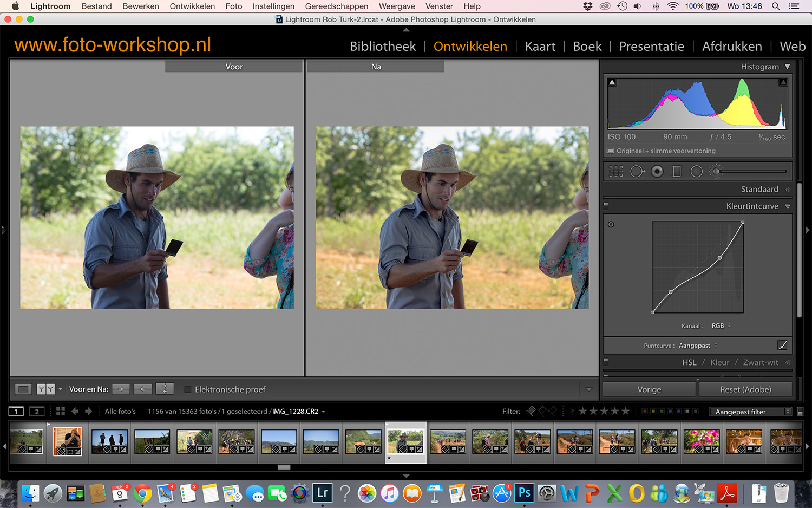This screenshot has width=812, height=508.
Task: Click the Before/After YY view button
Action: tap(45, 389)
